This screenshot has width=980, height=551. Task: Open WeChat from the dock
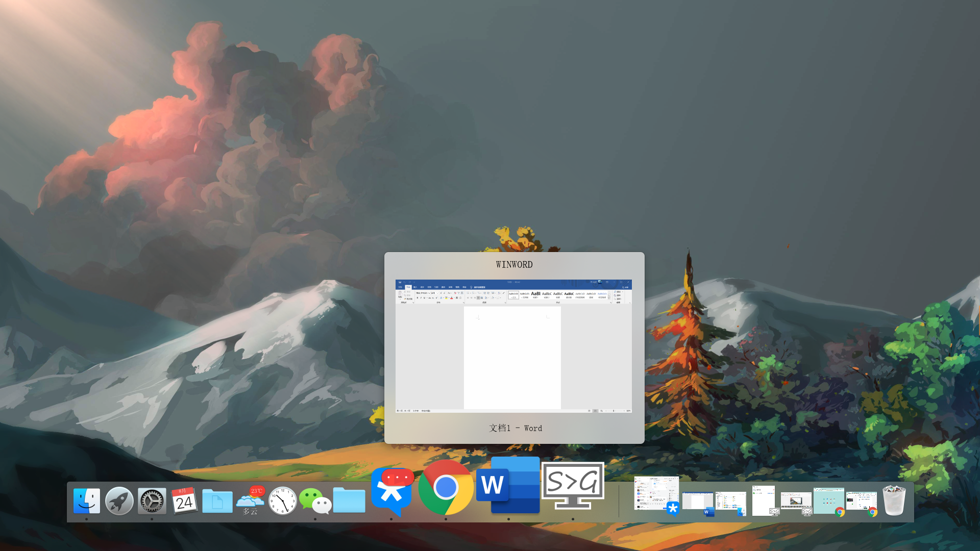(315, 501)
